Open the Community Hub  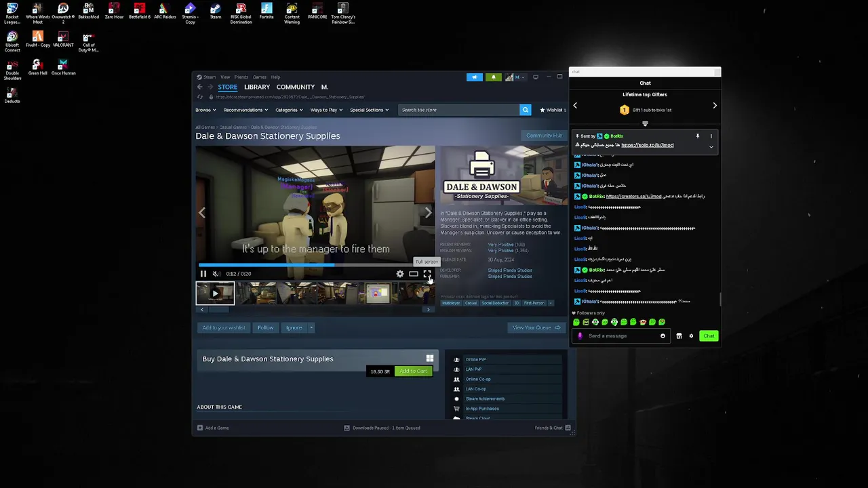pos(544,136)
